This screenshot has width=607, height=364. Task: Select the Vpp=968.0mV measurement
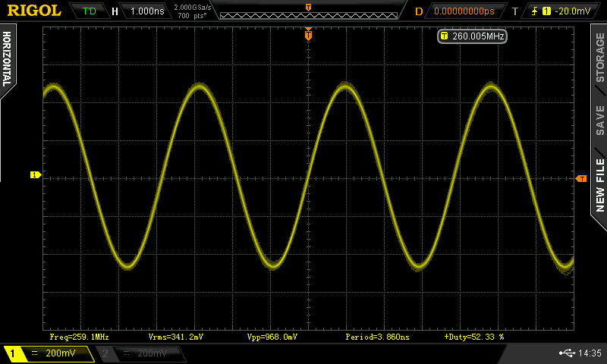[x=272, y=336]
